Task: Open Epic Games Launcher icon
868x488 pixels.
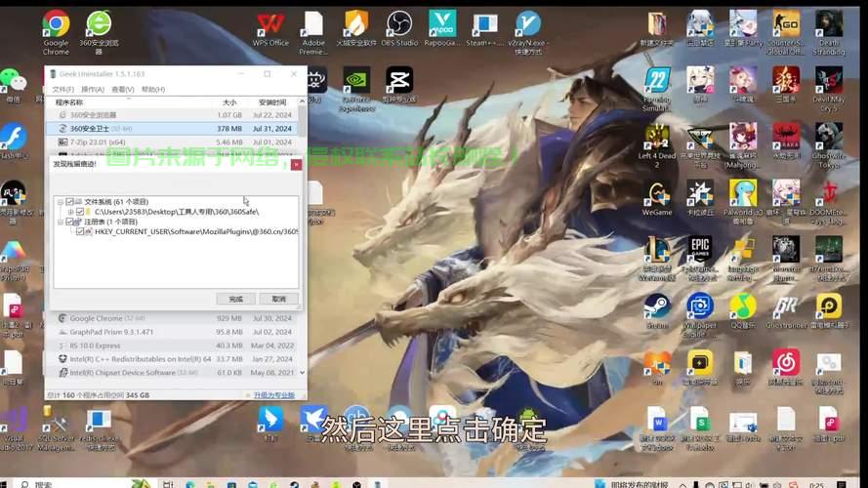Action: tap(700, 259)
